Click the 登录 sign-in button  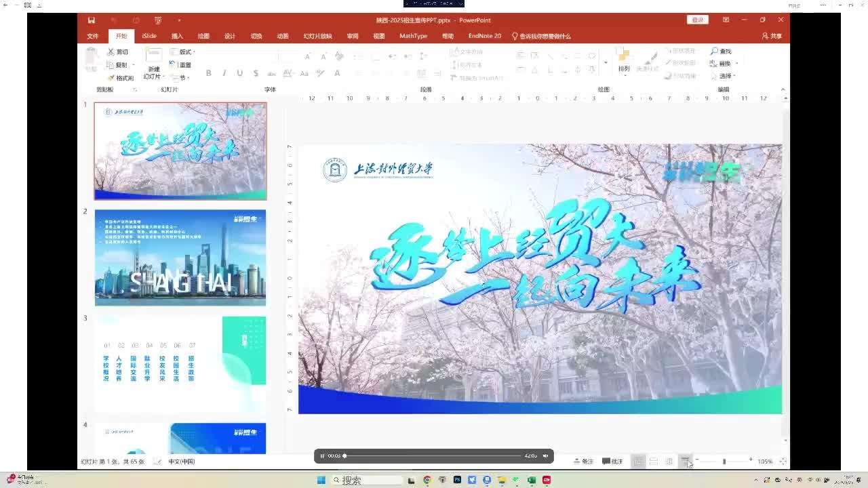click(x=698, y=20)
